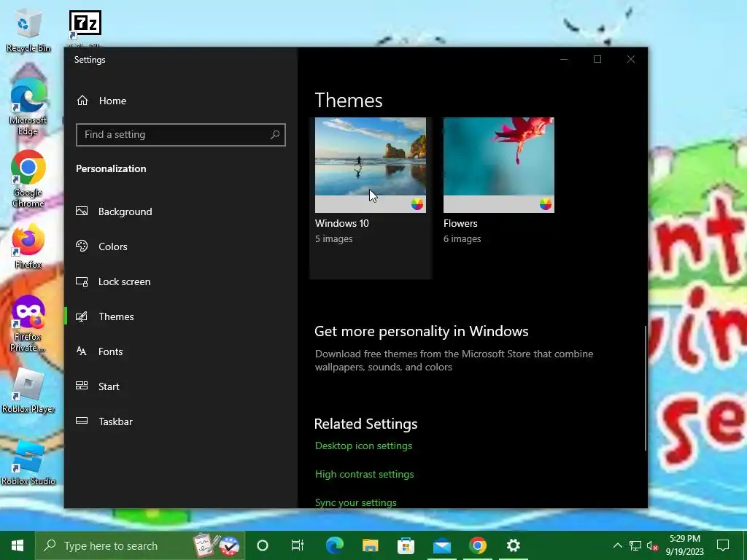Click the color wheel on Flowers theme
Image resolution: width=747 pixels, height=560 pixels.
(x=546, y=204)
